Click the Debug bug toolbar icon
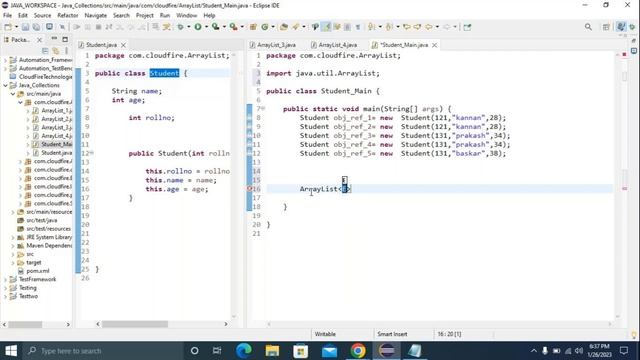Screen dimensions: 640x360 (x=180, y=27)
